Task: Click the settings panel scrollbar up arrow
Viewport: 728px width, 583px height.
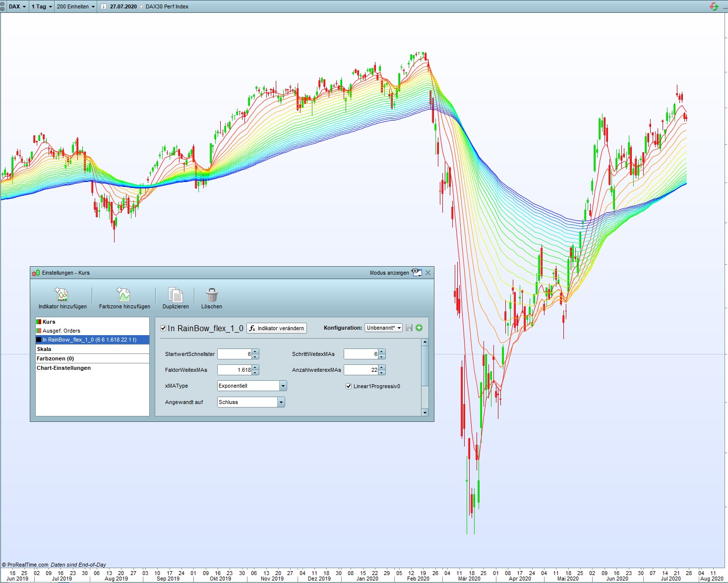Action: [x=425, y=342]
